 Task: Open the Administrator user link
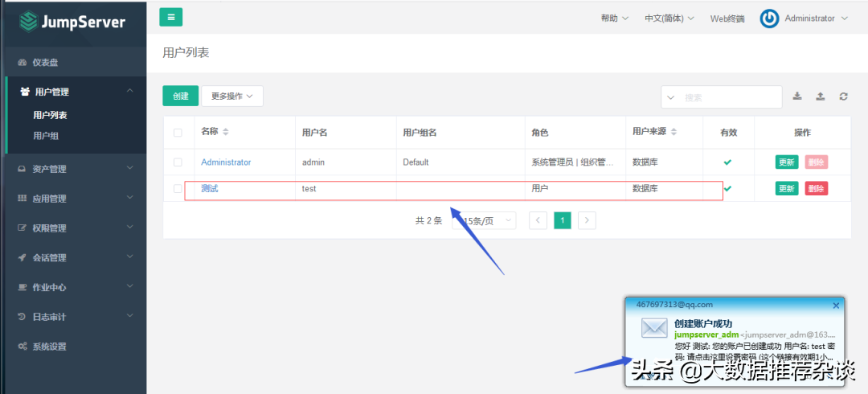pos(226,162)
